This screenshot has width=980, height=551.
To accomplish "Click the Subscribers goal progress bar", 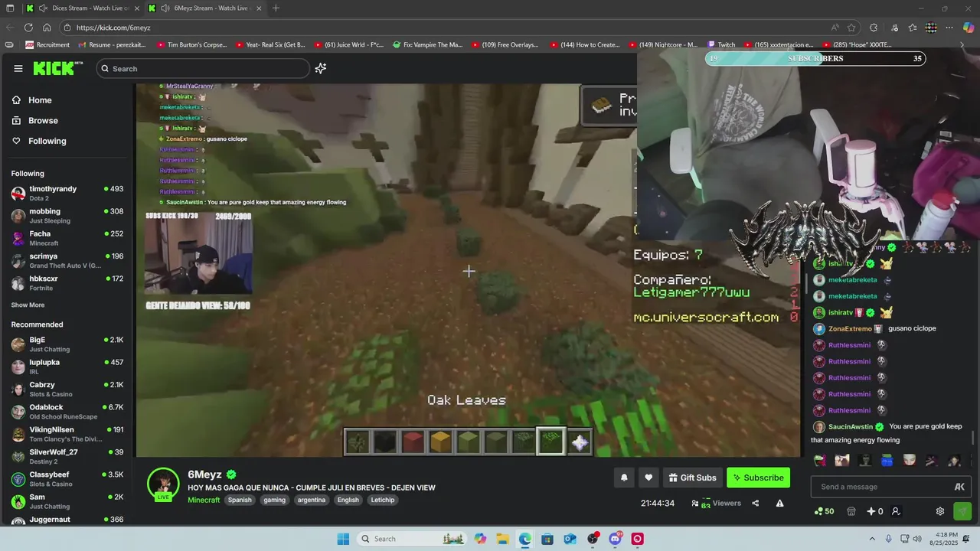I will [x=815, y=58].
